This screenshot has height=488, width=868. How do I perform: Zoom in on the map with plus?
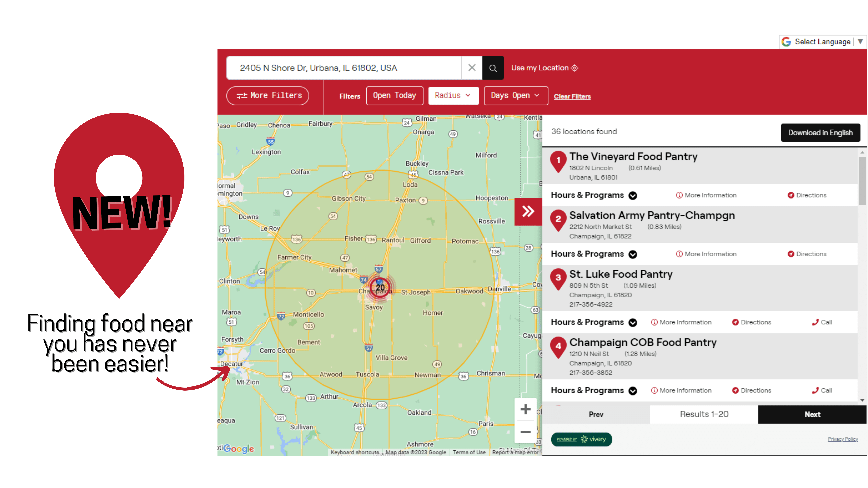click(525, 409)
